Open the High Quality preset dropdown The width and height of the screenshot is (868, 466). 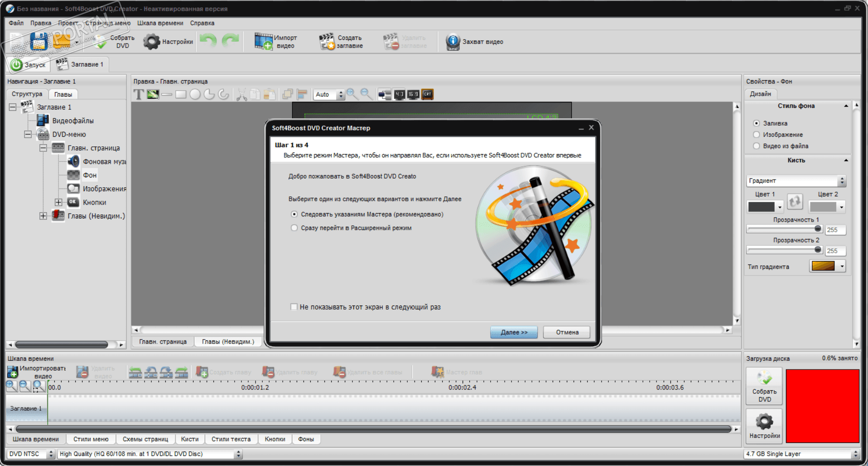(x=238, y=454)
